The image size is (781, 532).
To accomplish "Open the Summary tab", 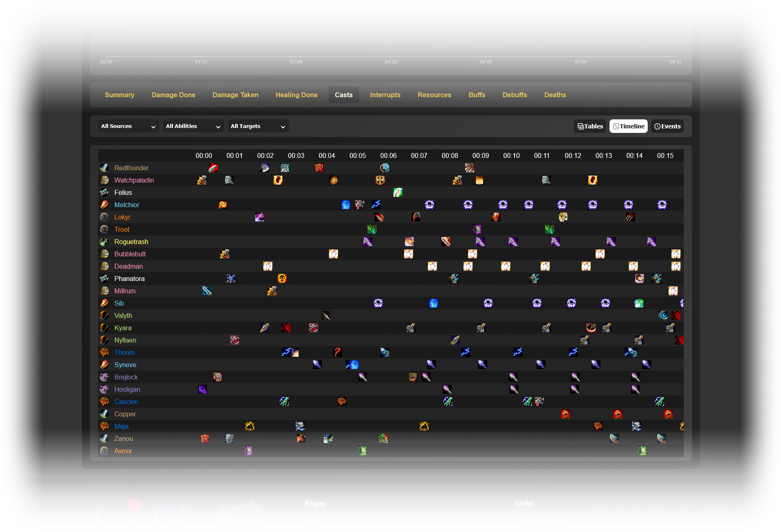I will pos(119,95).
